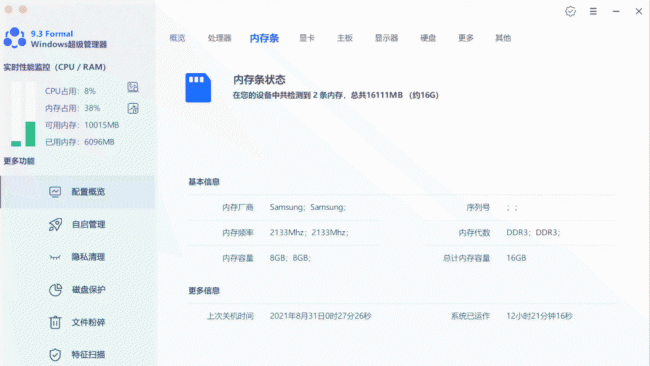Viewport: 650px width, 366px height.
Task: Open the 显示器 tab
Action: click(386, 38)
